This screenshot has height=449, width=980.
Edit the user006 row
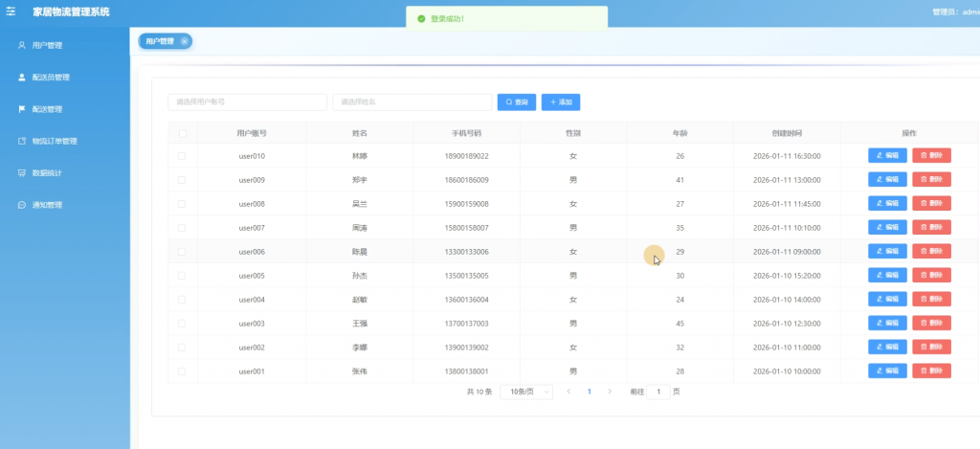(x=887, y=252)
